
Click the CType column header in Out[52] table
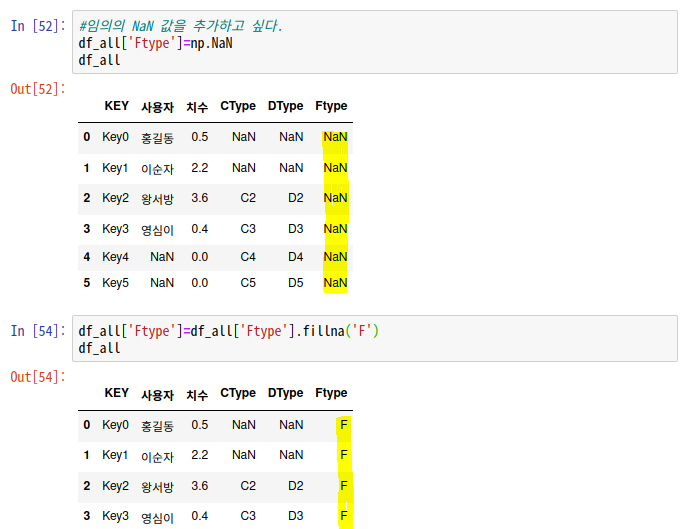coord(238,106)
